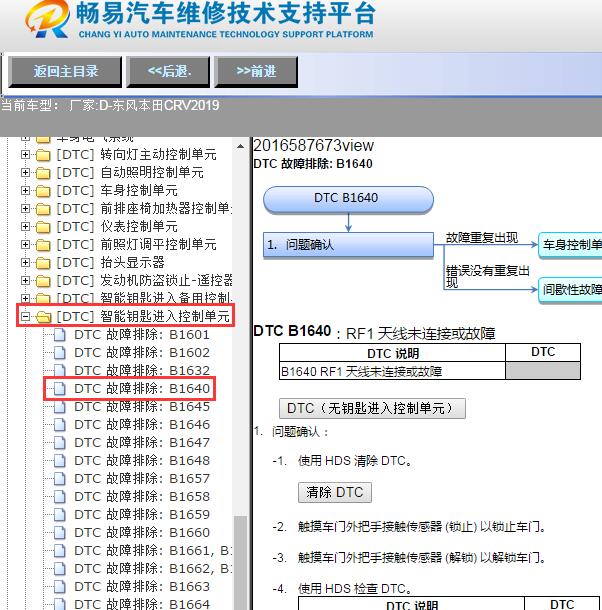Click the 清除 DTC button
Viewport: 602px width, 610px height.
335,493
